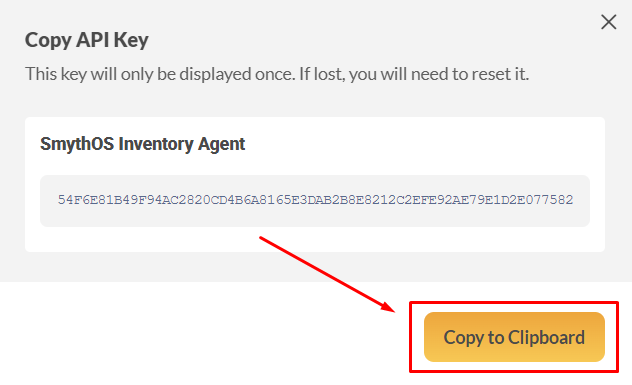Click the word 'reset' in the warning text

tap(491, 75)
